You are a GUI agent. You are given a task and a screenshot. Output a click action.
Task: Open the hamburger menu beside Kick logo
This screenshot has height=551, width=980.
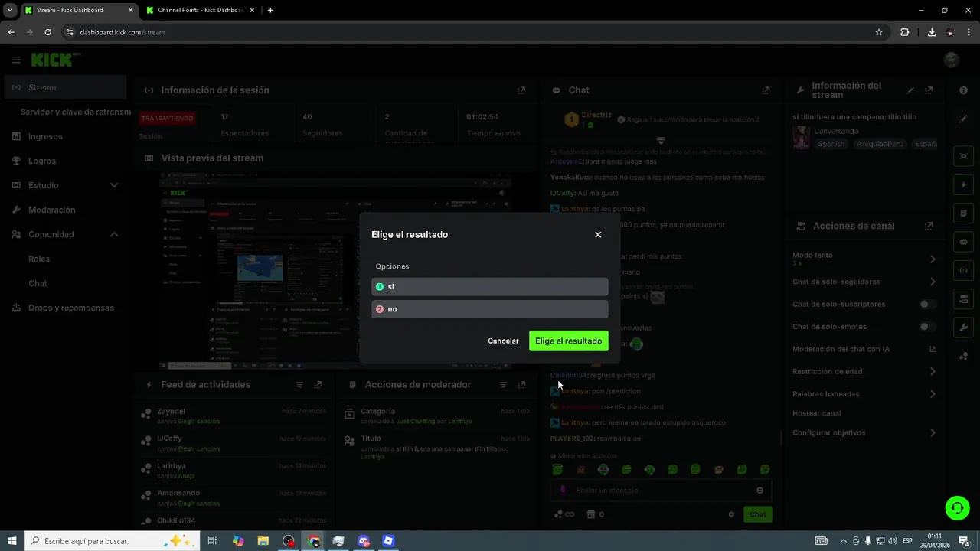(16, 60)
